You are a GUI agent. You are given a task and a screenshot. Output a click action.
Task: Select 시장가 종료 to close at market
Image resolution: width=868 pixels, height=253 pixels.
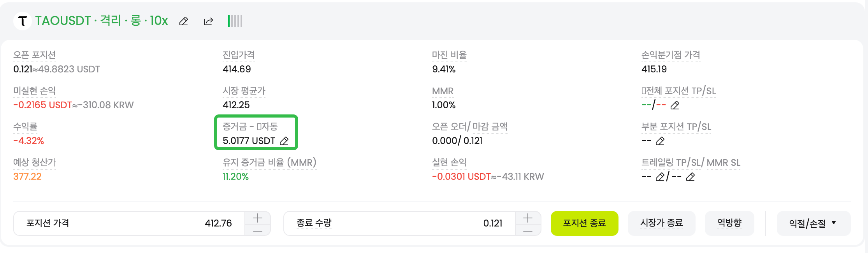point(661,223)
